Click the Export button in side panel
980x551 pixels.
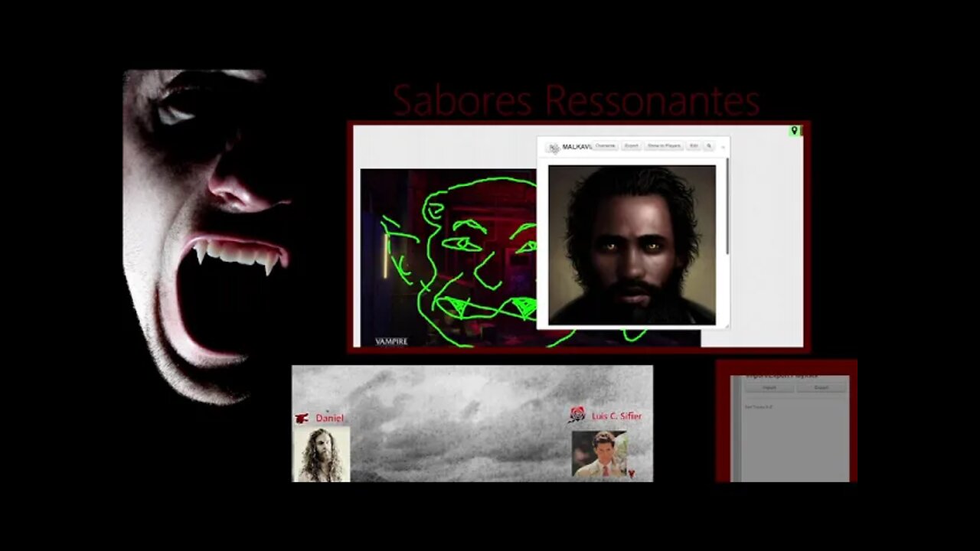[x=821, y=387]
